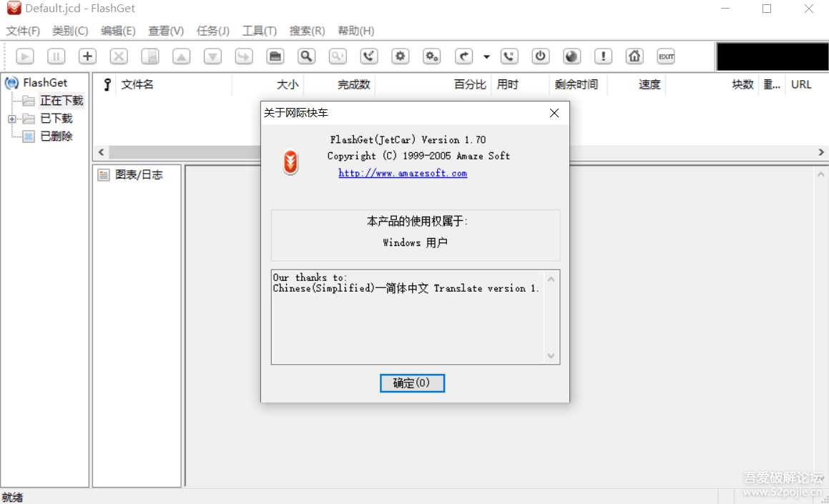Select the 图表/日志 item
This screenshot has width=829, height=504.
(x=139, y=174)
